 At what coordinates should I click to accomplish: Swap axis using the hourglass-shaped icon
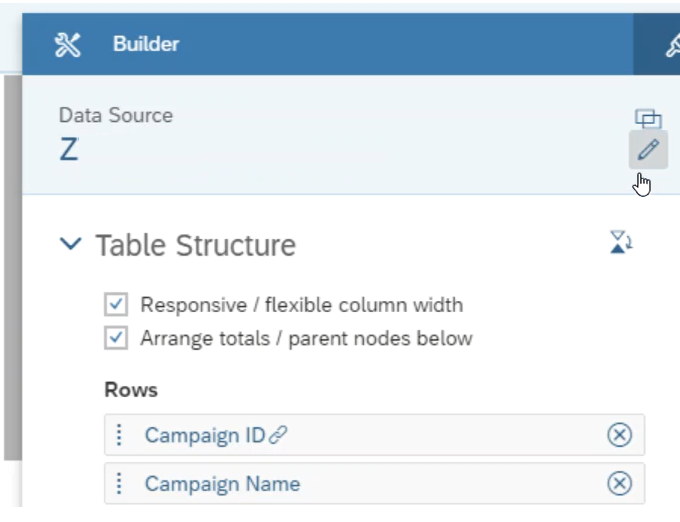(x=621, y=242)
